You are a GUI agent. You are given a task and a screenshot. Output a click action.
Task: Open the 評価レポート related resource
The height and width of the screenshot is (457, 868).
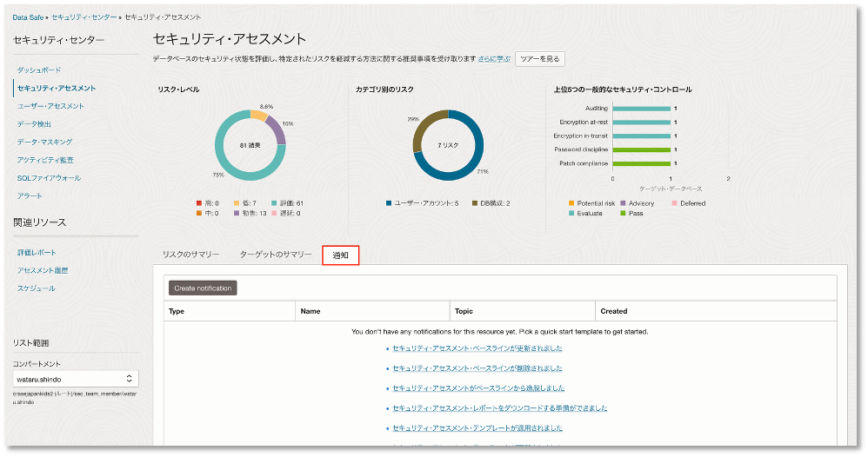click(37, 252)
